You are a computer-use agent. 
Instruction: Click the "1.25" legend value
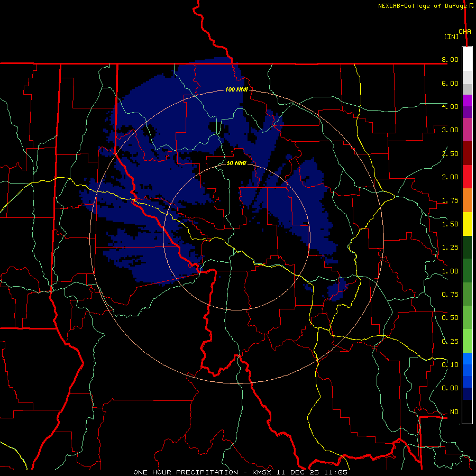(x=450, y=248)
